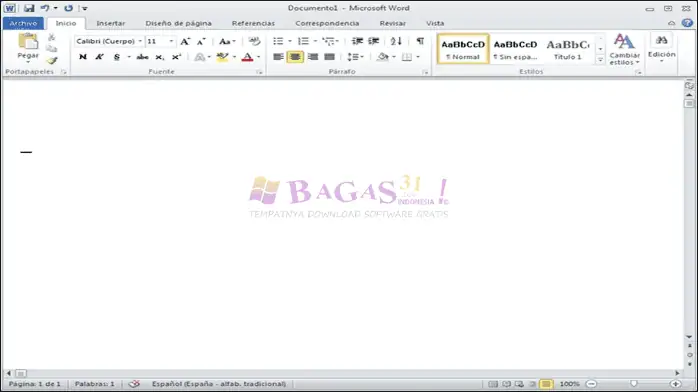Viewport: 698px width, 392px height.
Task: Switch to the Vista tab
Action: click(435, 23)
